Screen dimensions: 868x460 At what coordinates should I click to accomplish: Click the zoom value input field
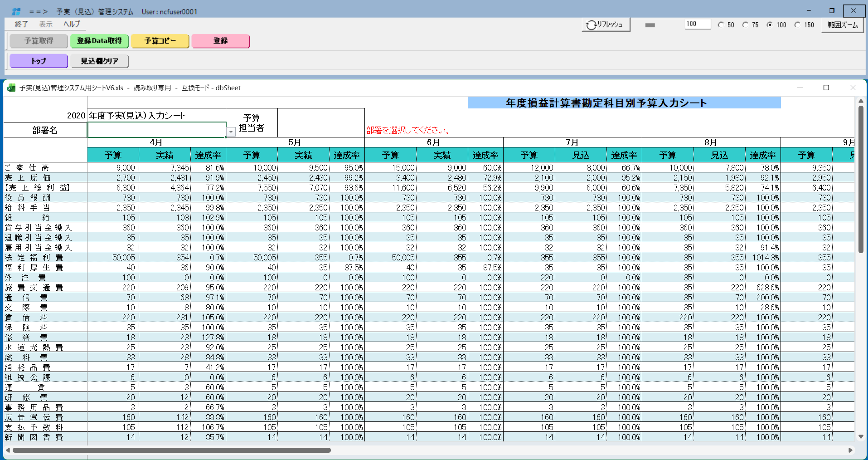coord(697,24)
